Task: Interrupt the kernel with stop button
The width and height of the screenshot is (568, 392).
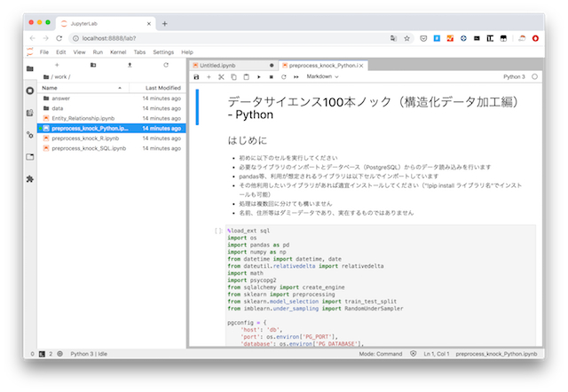Action: 271,77
